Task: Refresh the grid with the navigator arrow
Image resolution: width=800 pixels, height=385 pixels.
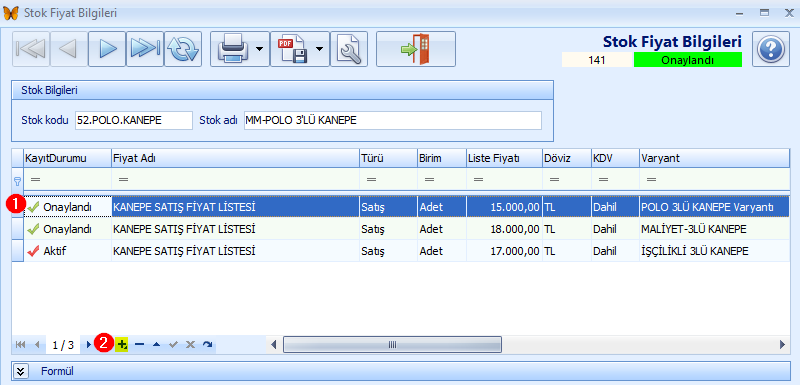Action: [207, 345]
